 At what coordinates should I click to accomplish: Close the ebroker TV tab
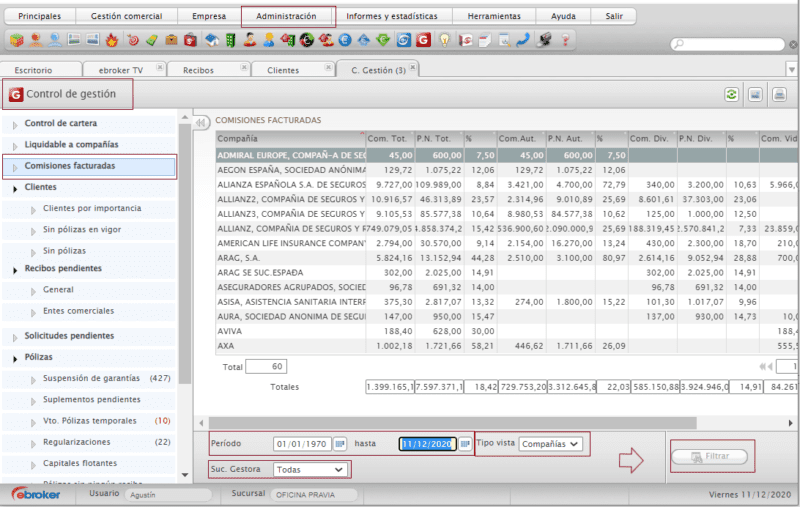160,67
